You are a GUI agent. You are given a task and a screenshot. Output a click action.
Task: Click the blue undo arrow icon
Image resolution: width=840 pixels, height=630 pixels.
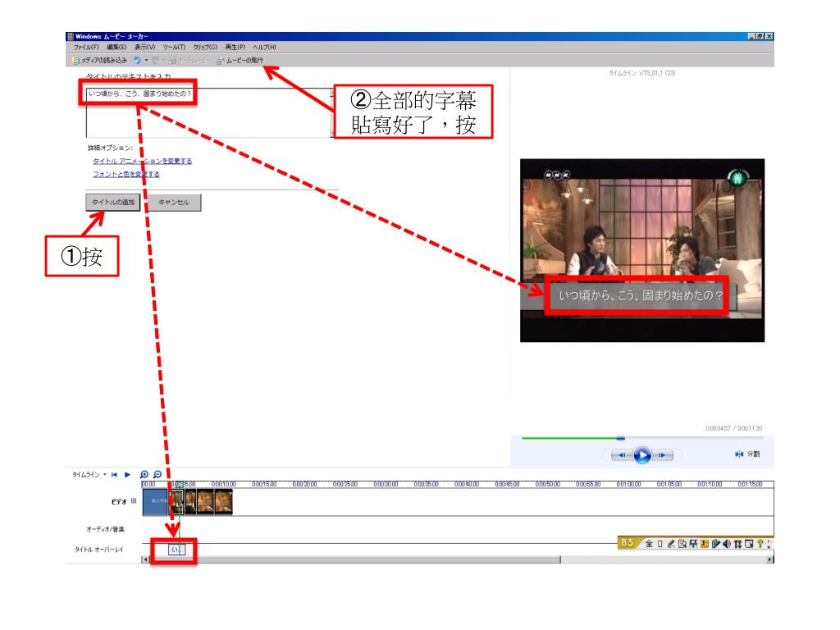[138, 61]
